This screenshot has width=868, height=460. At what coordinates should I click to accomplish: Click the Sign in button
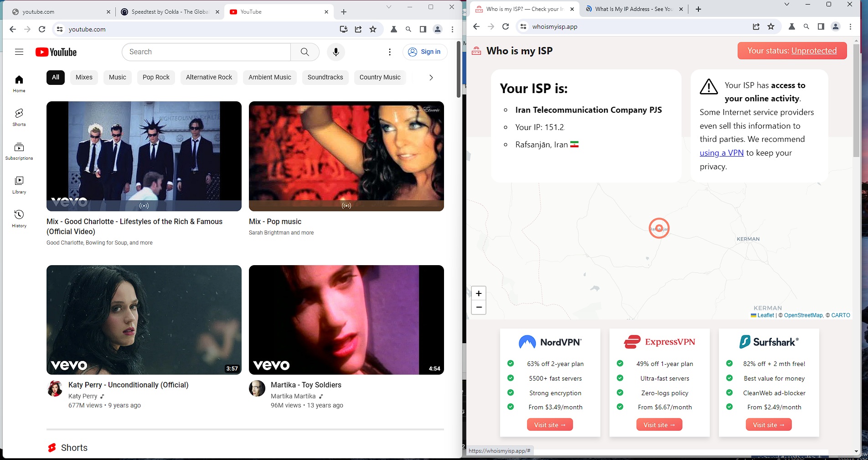pos(424,52)
